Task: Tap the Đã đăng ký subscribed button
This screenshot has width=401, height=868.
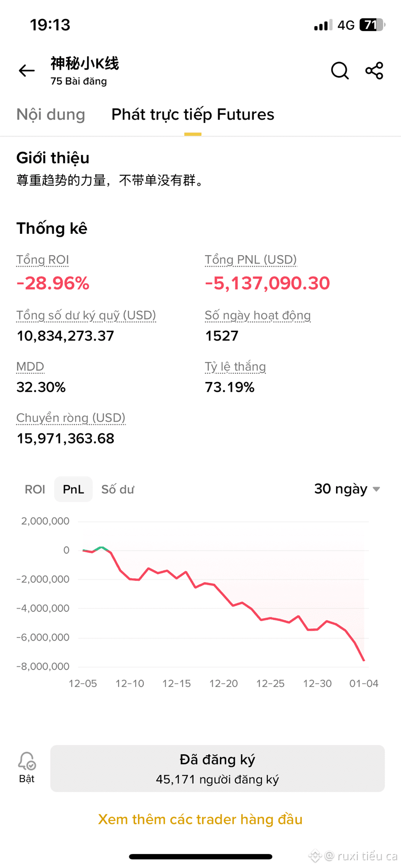Action: point(217,768)
